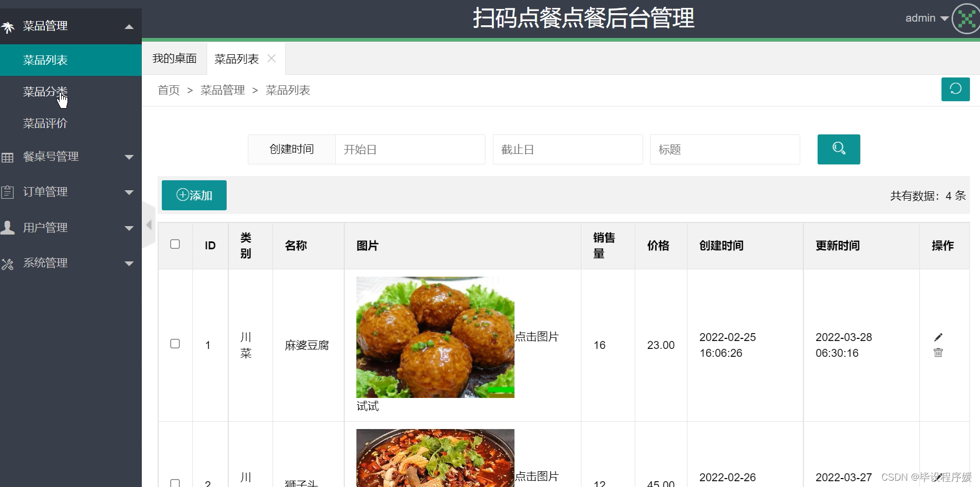Click the palm tree icon beside 菜品管理
Viewport: 980px width, 487px height.
pos(7,27)
